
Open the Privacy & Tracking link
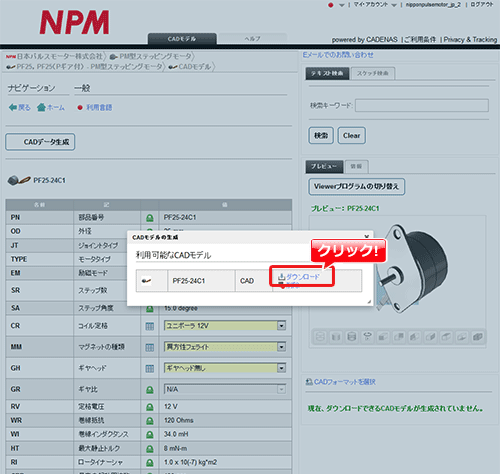pos(470,40)
